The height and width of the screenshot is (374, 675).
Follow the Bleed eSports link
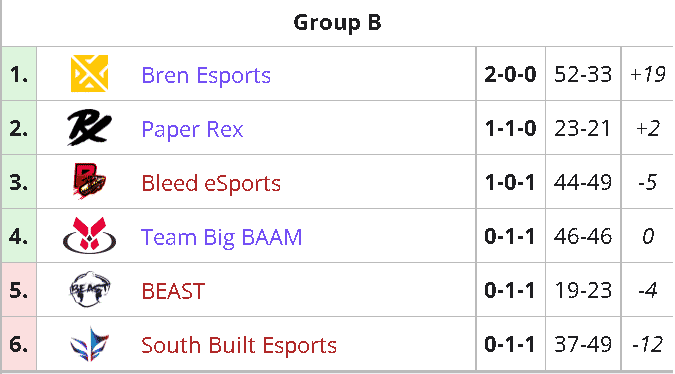[211, 183]
